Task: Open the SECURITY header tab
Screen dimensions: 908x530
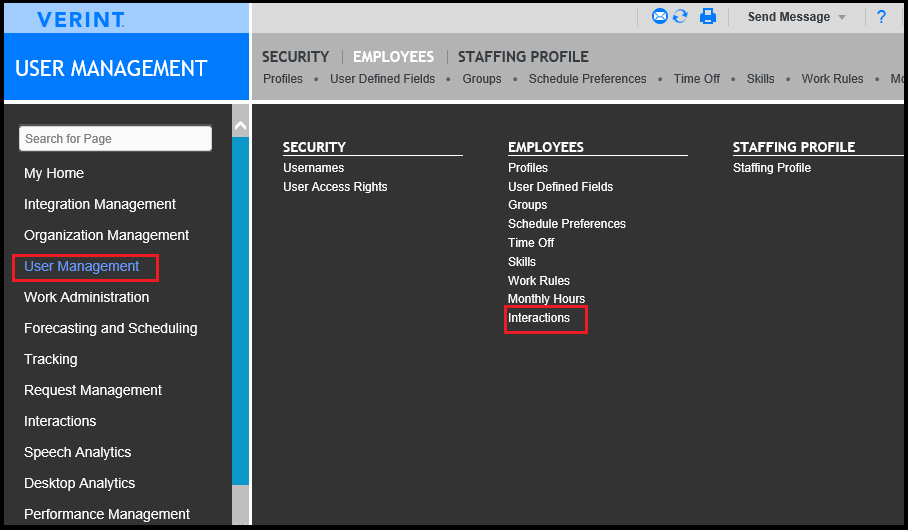Action: click(295, 57)
